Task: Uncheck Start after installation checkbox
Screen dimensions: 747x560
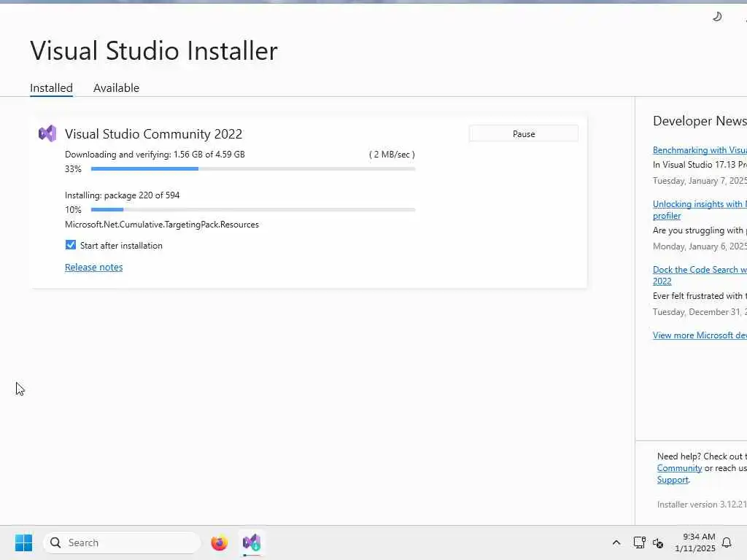Action: pos(71,245)
